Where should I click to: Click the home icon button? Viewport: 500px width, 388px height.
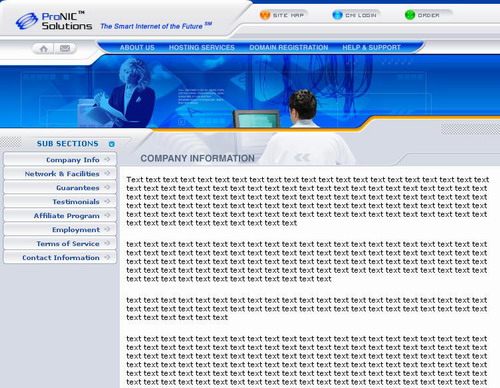(x=44, y=49)
